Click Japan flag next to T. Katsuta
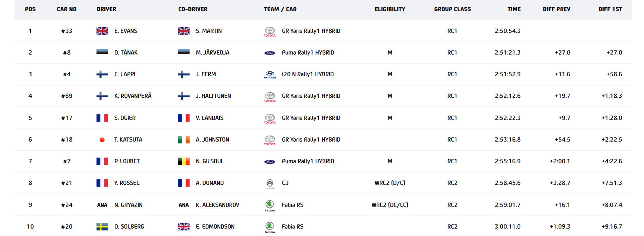Screen dimensions: 644x236 (102, 140)
